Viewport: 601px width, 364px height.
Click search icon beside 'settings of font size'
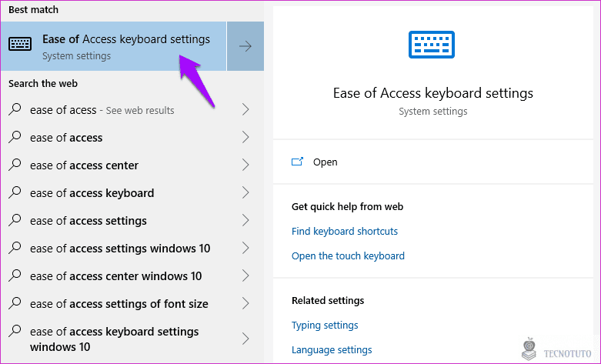pos(15,303)
